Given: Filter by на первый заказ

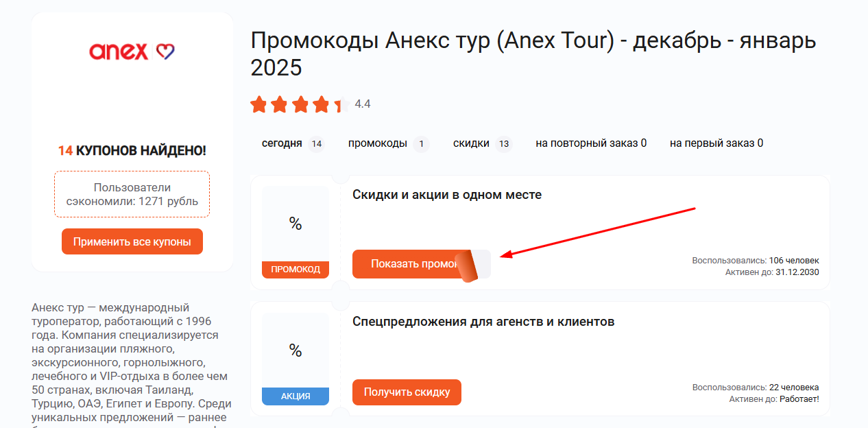Looking at the screenshot, I should 715,143.
